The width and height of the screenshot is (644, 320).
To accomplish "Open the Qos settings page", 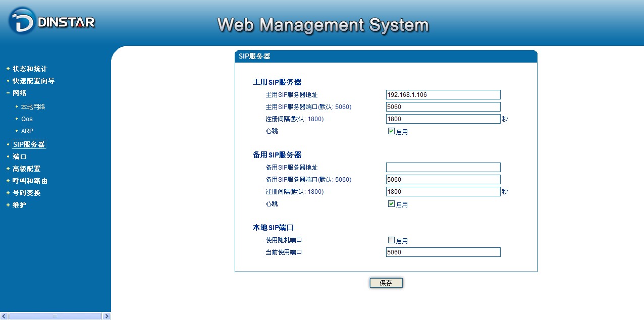I will pyautogui.click(x=27, y=119).
